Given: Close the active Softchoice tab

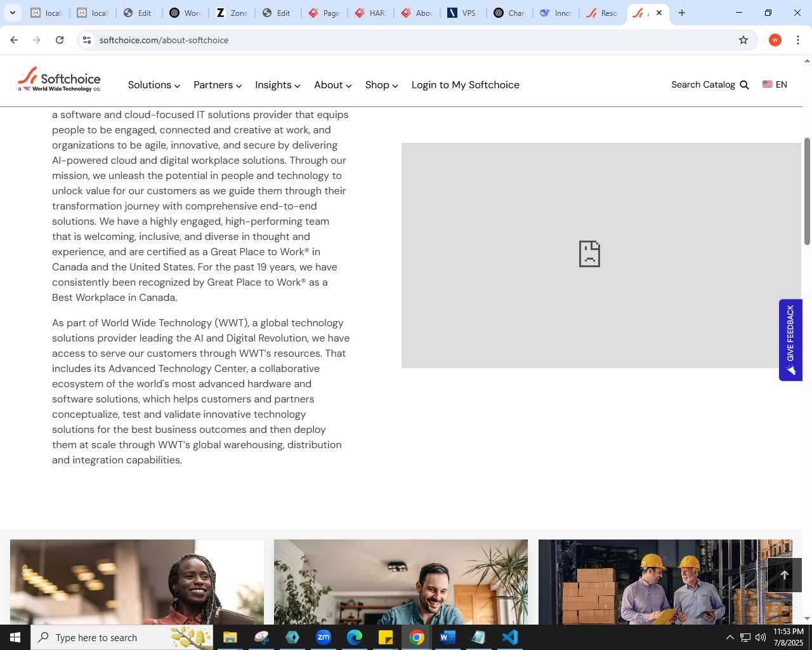Looking at the screenshot, I should point(659,13).
